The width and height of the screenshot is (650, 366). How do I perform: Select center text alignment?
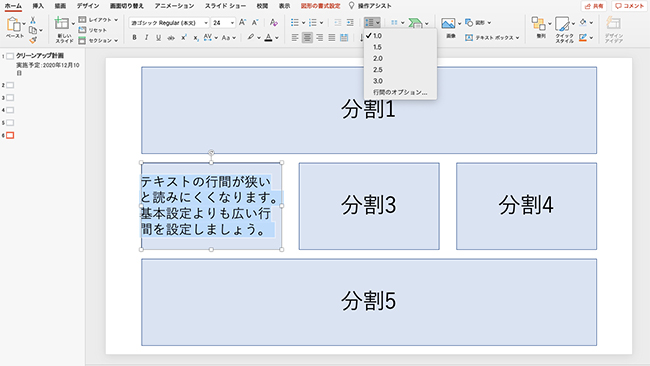[307, 38]
